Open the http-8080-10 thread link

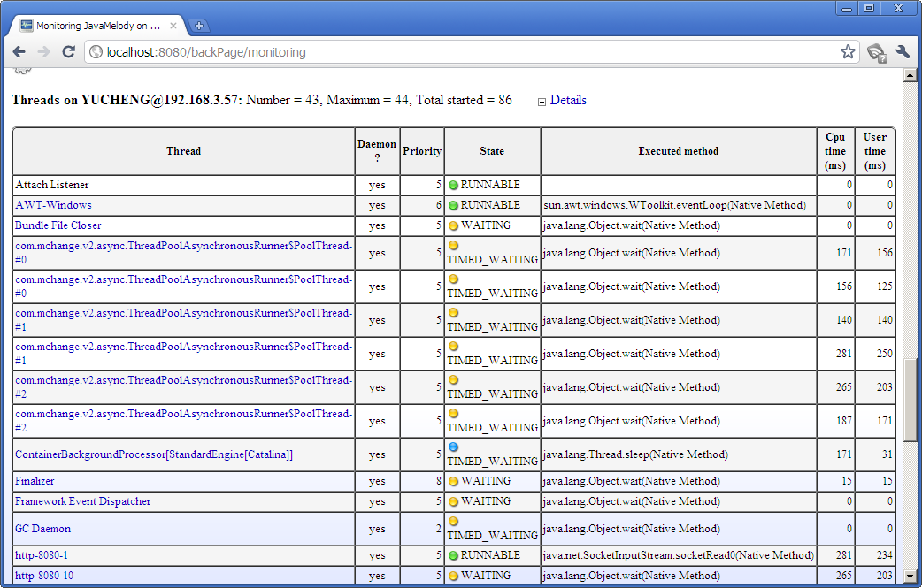44,576
